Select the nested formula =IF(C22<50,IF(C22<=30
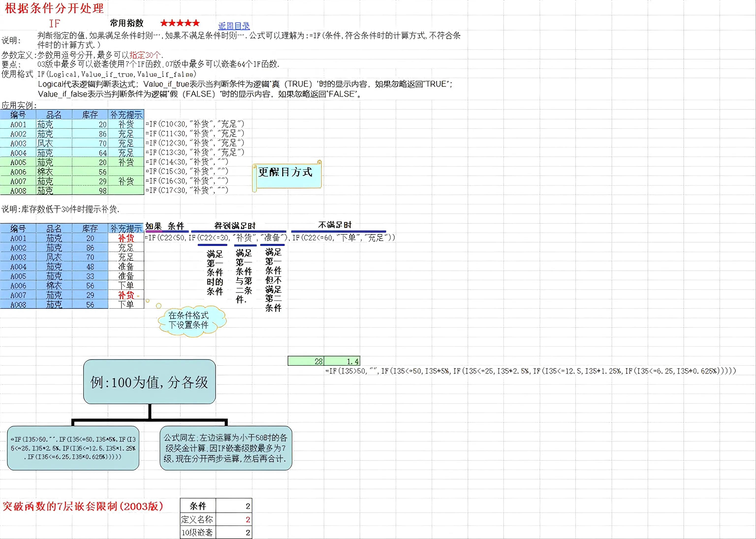 [x=270, y=238]
